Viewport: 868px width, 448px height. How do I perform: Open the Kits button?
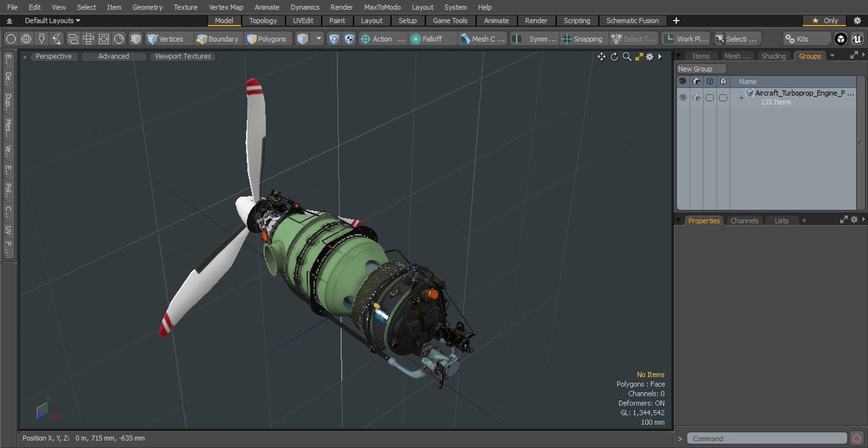coord(807,39)
